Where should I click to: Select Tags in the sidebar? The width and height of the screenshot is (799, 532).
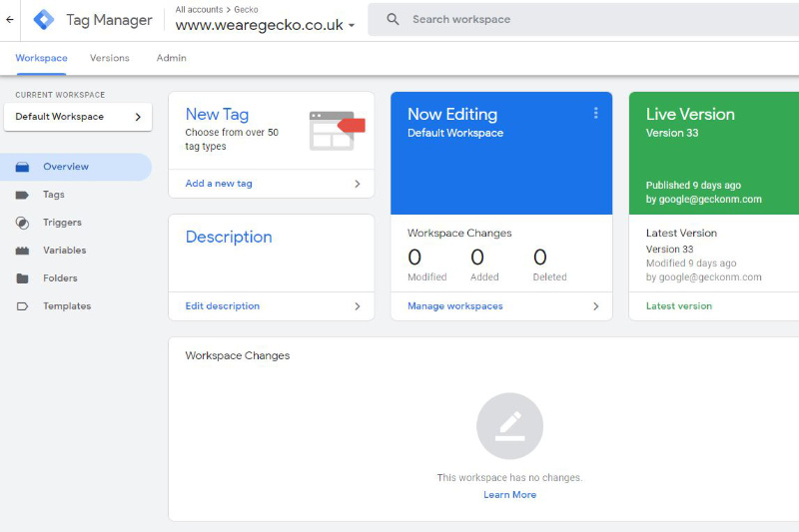(76, 195)
